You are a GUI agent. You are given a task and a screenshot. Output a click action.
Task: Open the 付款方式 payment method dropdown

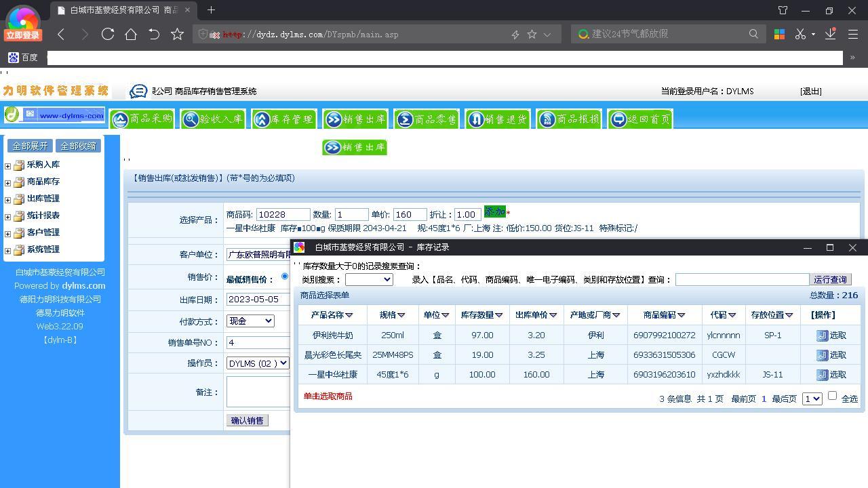(x=250, y=321)
